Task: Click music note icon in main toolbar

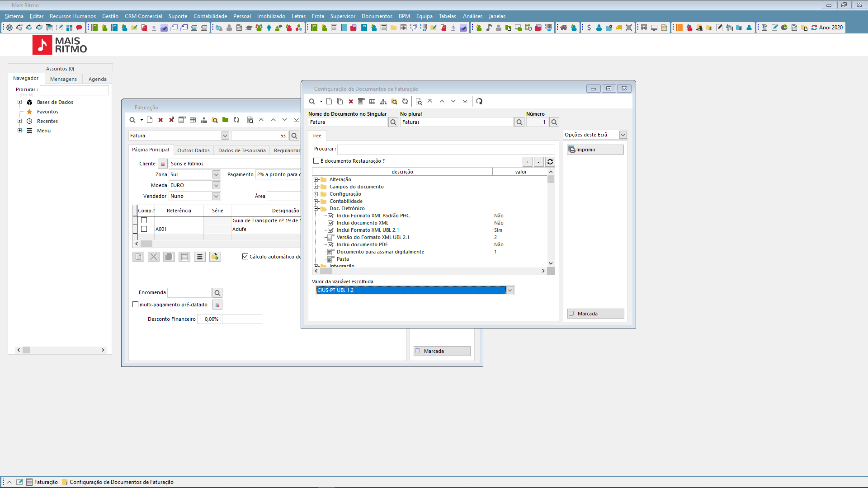Action: [x=489, y=28]
